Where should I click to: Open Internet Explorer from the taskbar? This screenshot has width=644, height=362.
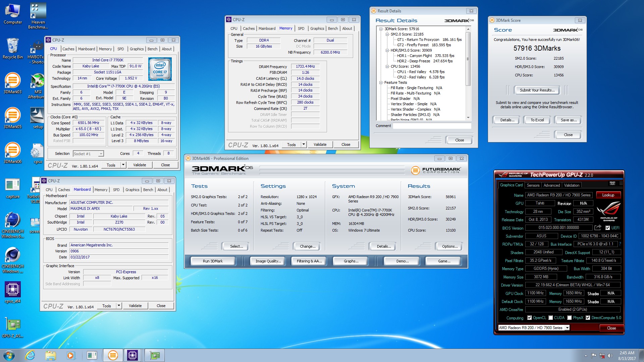pyautogui.click(x=30, y=355)
